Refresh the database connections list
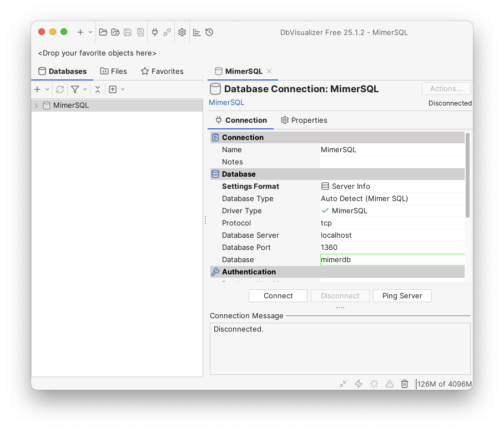The width and height of the screenshot is (504, 431). tap(59, 89)
